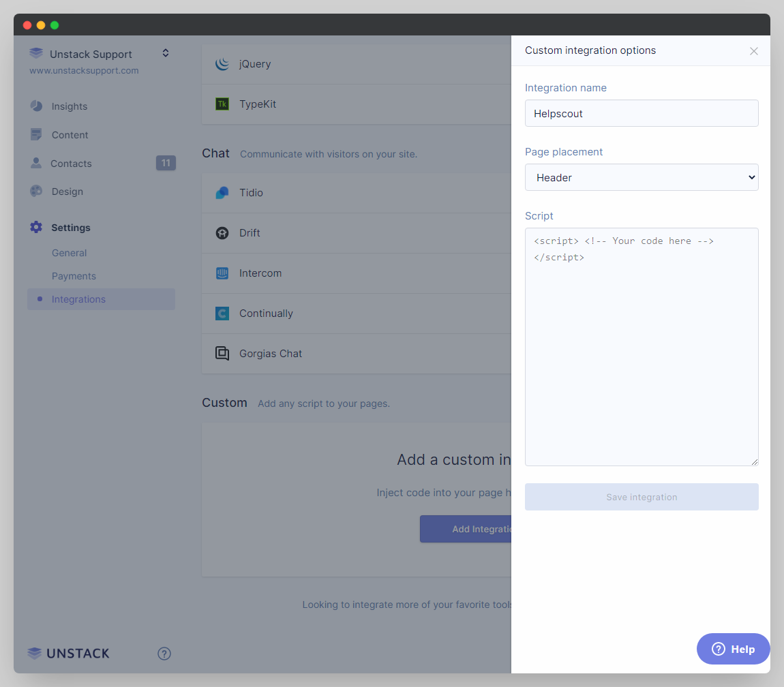Open the www.unstacksupport.com site link

pos(84,70)
